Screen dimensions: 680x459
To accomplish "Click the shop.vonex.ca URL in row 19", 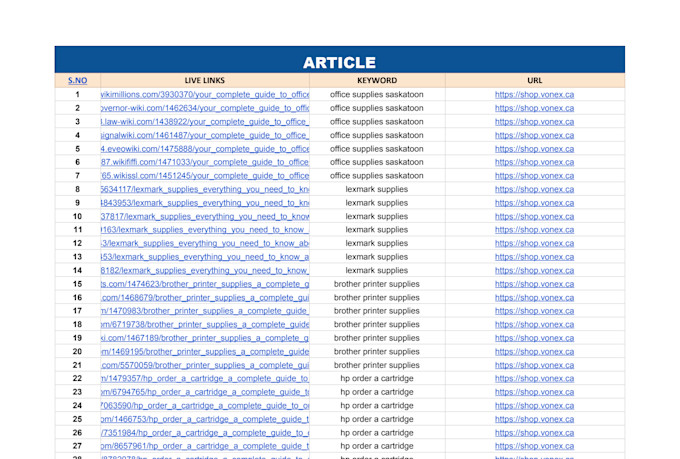I will tap(534, 338).
